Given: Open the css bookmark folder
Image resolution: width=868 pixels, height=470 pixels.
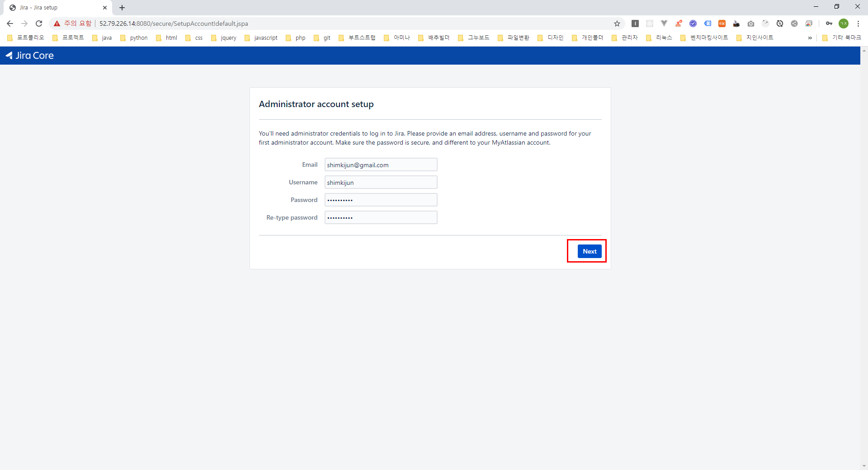Looking at the screenshot, I should [x=194, y=38].
